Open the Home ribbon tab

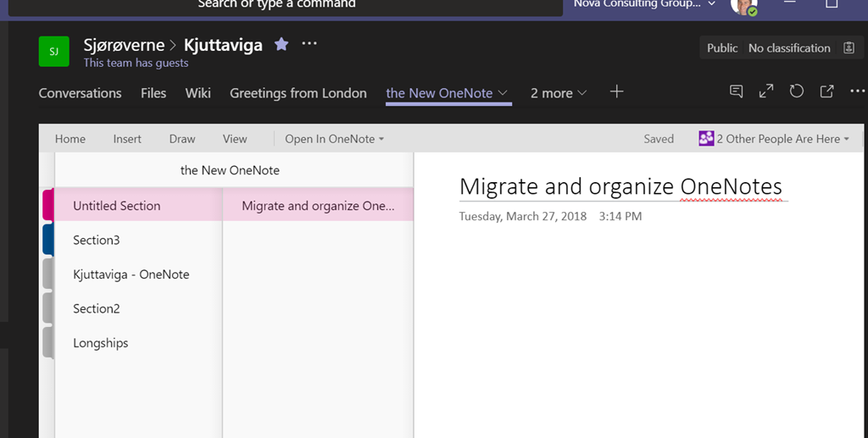pos(70,139)
